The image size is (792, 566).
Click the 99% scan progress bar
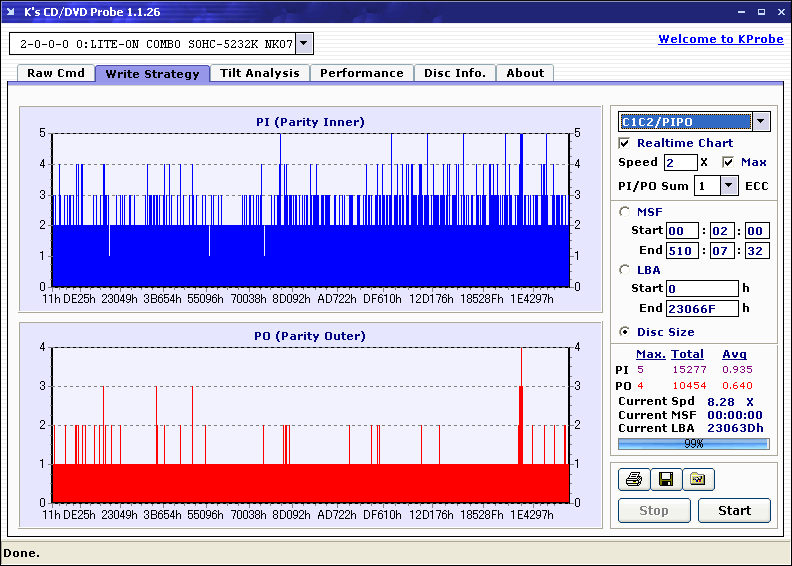pyautogui.click(x=693, y=444)
